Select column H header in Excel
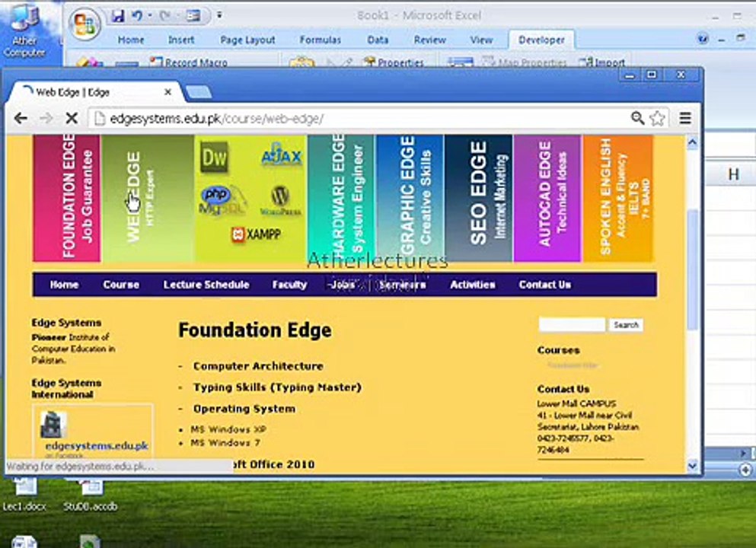Screen dimensions: 756x548 (x=733, y=174)
